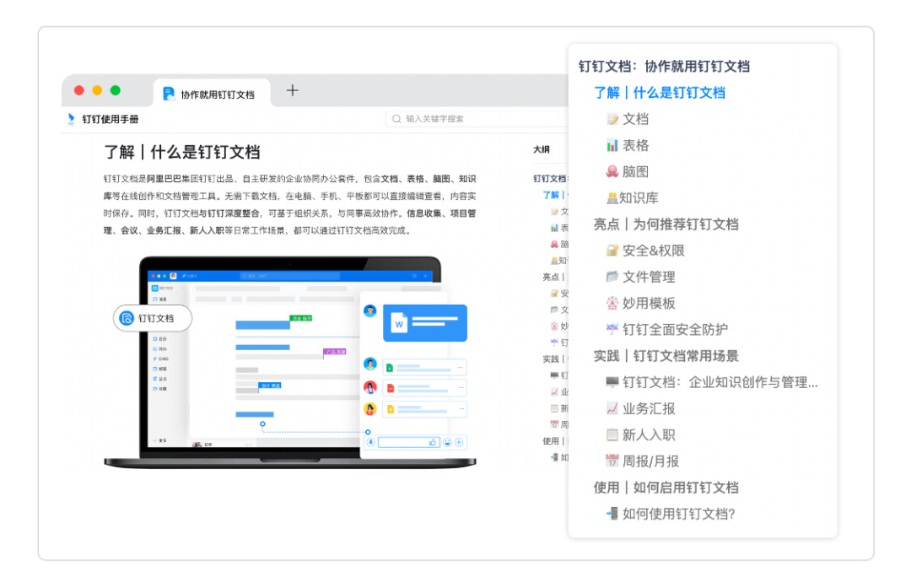Viewport: 911px width, 588px height.
Task: Open 钉钉使用手册 header title
Action: click(111, 119)
